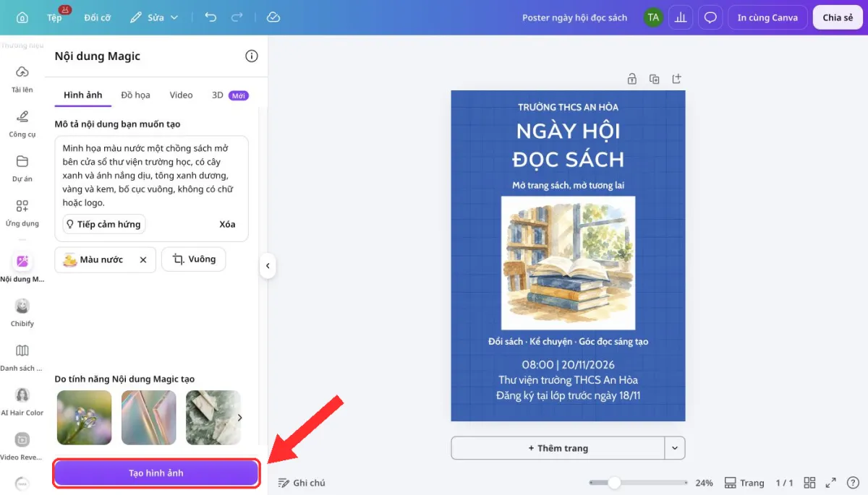Open the TA account avatar
The height and width of the screenshot is (495, 868).
pyautogui.click(x=653, y=17)
